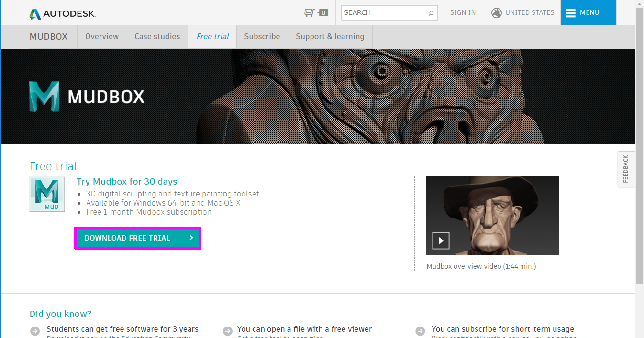The height and width of the screenshot is (338, 644).
Task: Click the 'Mudbox overview video (1:44 min.)' caption
Action: pyautogui.click(x=481, y=266)
